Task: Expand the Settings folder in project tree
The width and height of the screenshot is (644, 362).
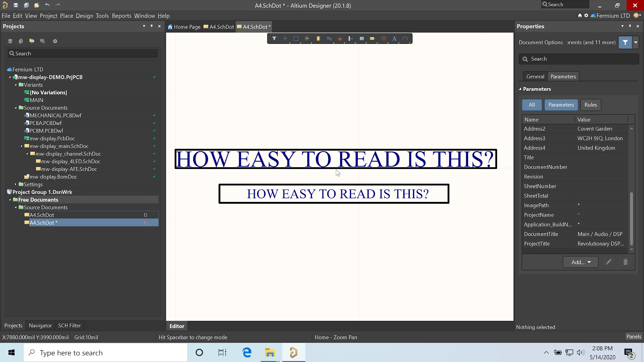Action: click(16, 184)
